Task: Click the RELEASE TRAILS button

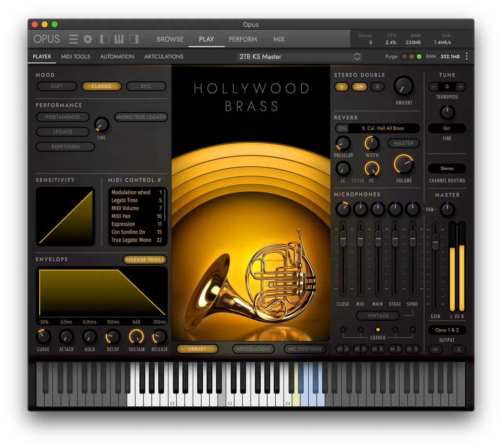Action: point(144,260)
